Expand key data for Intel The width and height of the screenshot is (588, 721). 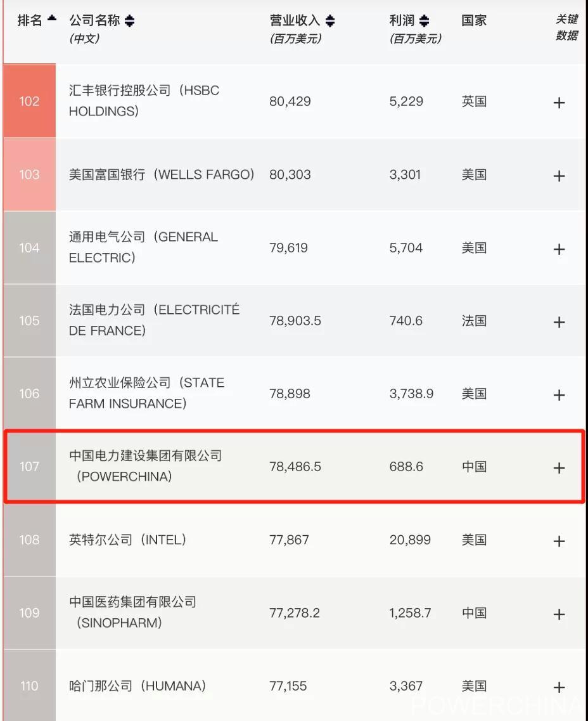pyautogui.click(x=559, y=541)
